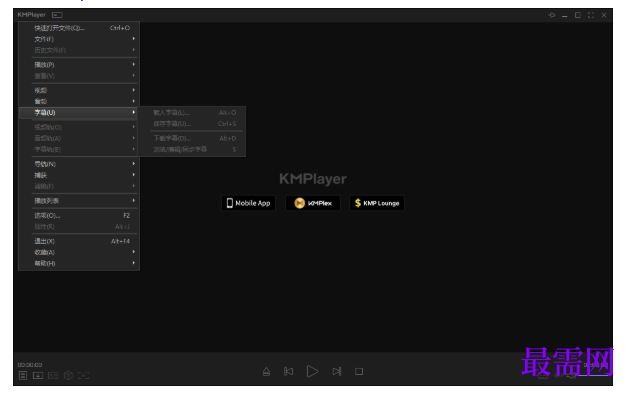Image resolution: width=633 pixels, height=393 pixels.
Task: Maximize the KMPlayer window
Action: pos(578,15)
